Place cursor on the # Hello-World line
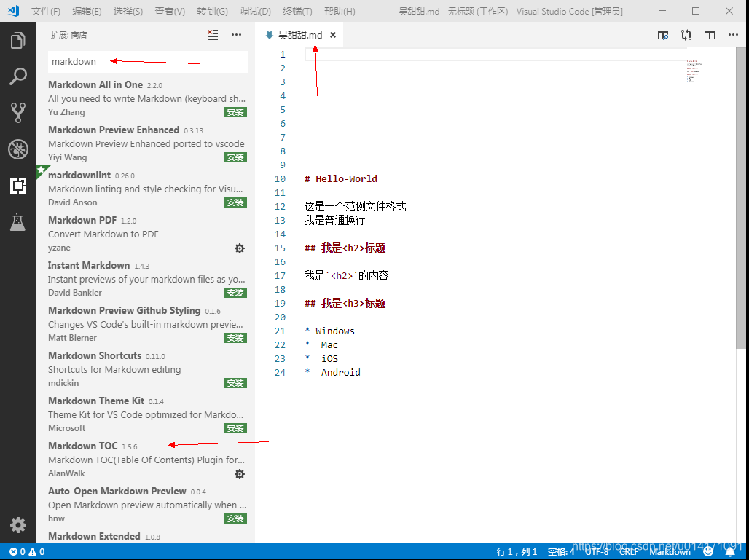The image size is (749, 560). pos(341,179)
